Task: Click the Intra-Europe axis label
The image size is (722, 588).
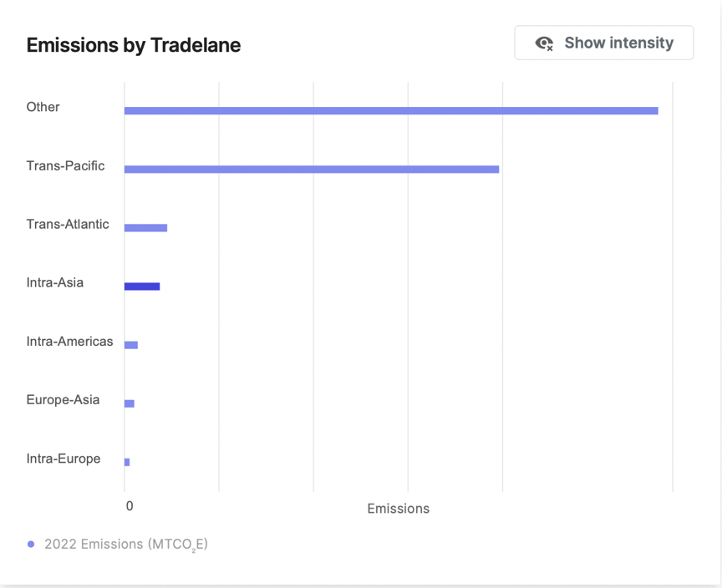Action: [x=64, y=459]
